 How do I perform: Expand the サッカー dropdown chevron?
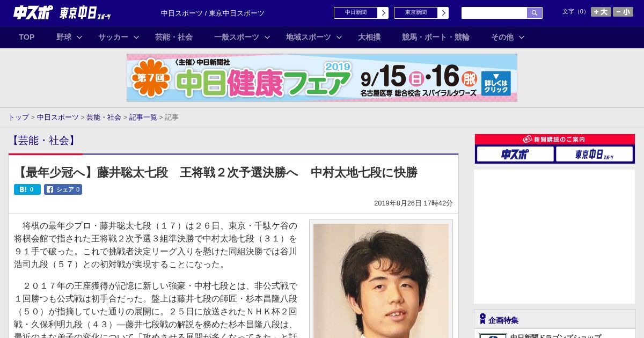point(136,37)
